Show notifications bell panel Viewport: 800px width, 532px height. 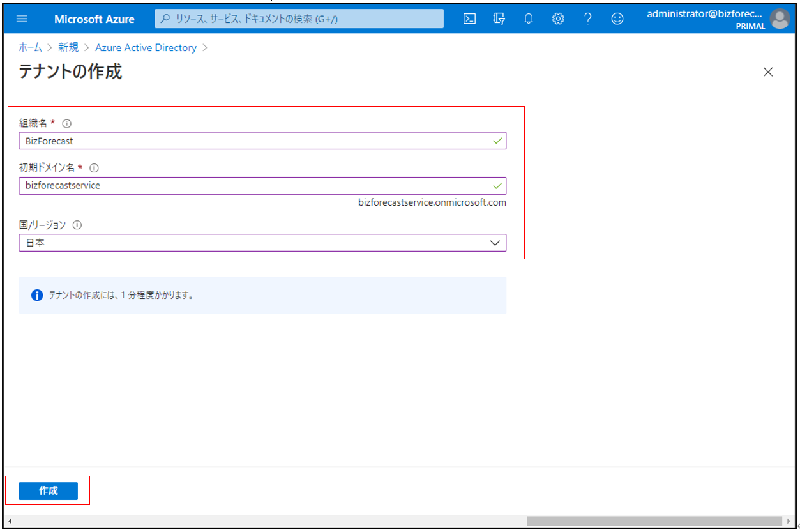pyautogui.click(x=529, y=19)
